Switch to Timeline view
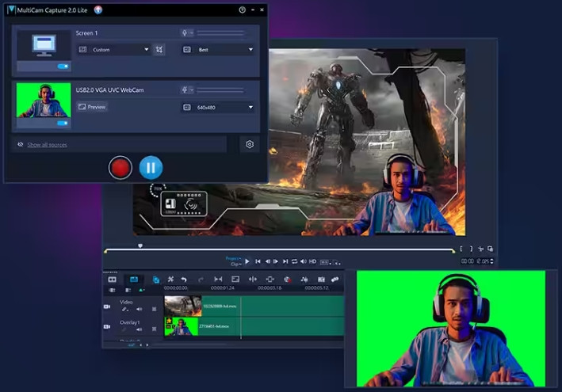The width and height of the screenshot is (562, 392). 134,280
